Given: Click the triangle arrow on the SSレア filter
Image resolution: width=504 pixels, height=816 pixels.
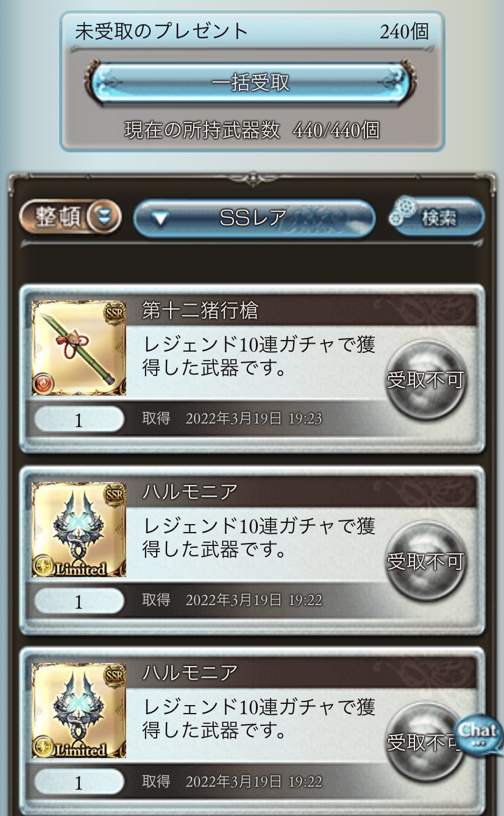Looking at the screenshot, I should tap(160, 219).
